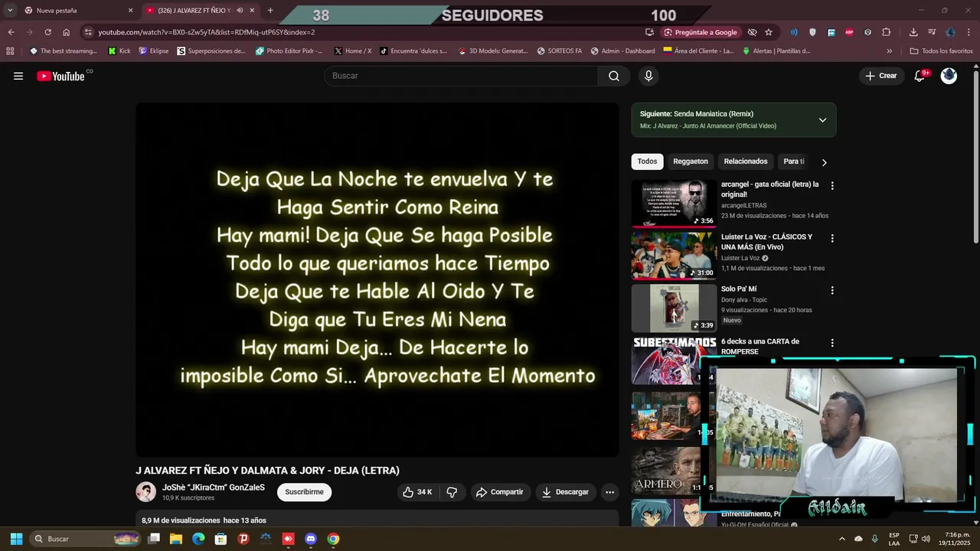Select the Relacionados filter chip
The image size is (980, 551).
point(746,161)
